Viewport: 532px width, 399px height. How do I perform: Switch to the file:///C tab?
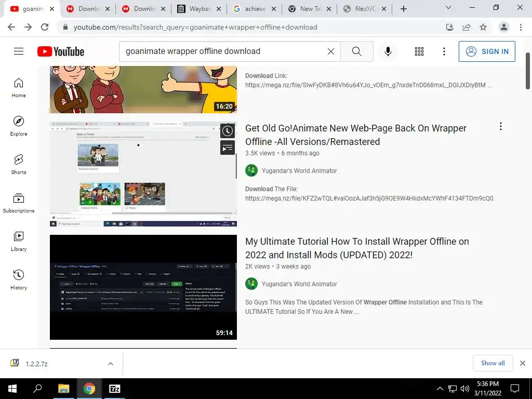click(x=365, y=9)
